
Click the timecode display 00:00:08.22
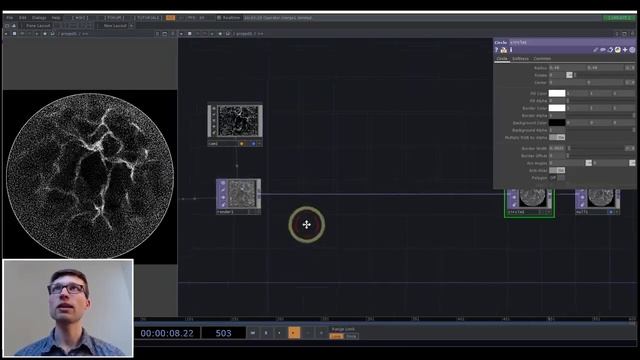coord(167,333)
